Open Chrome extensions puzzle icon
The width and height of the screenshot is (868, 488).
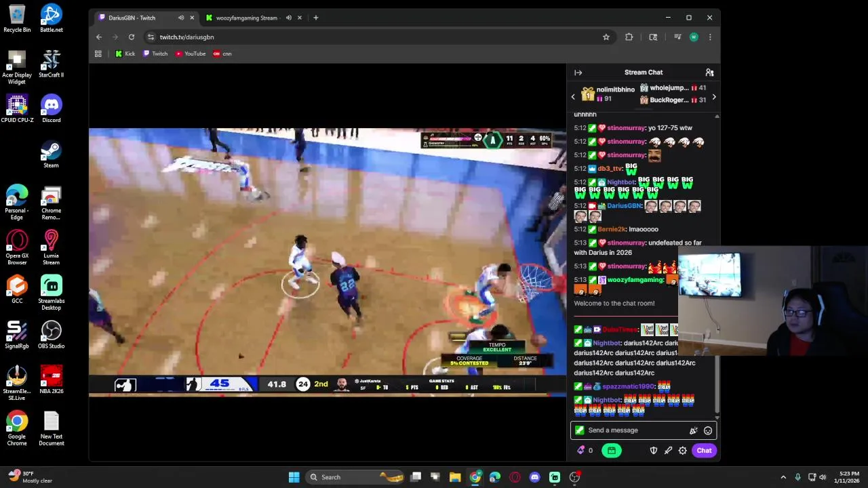(629, 37)
